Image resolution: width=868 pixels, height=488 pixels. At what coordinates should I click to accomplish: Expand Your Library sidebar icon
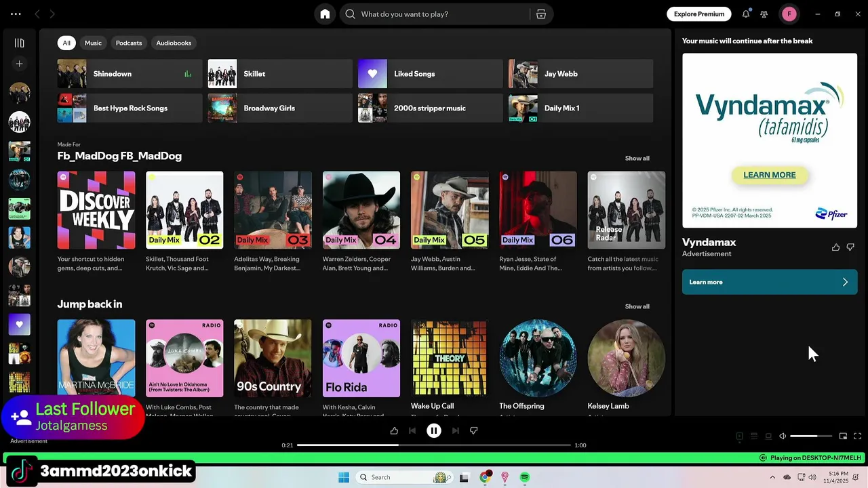click(19, 43)
